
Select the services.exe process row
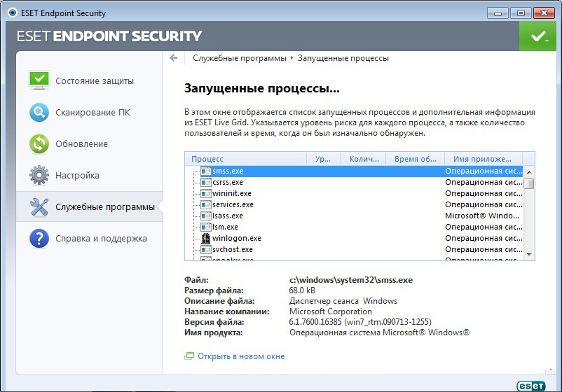click(x=233, y=204)
